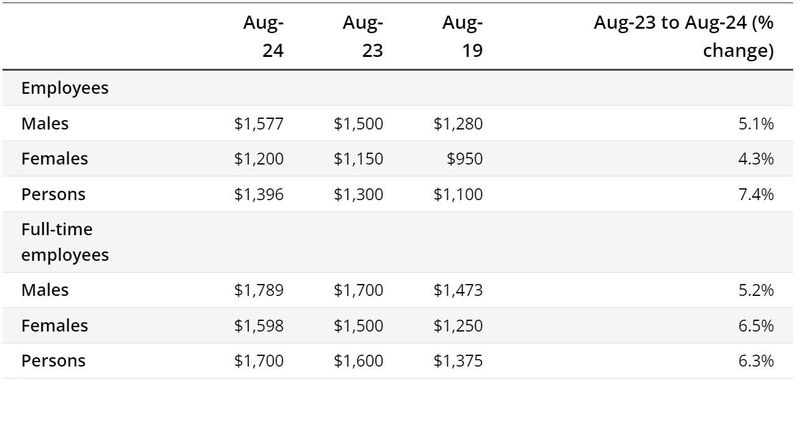
Task: Click the percent change column header
Action: [684, 36]
